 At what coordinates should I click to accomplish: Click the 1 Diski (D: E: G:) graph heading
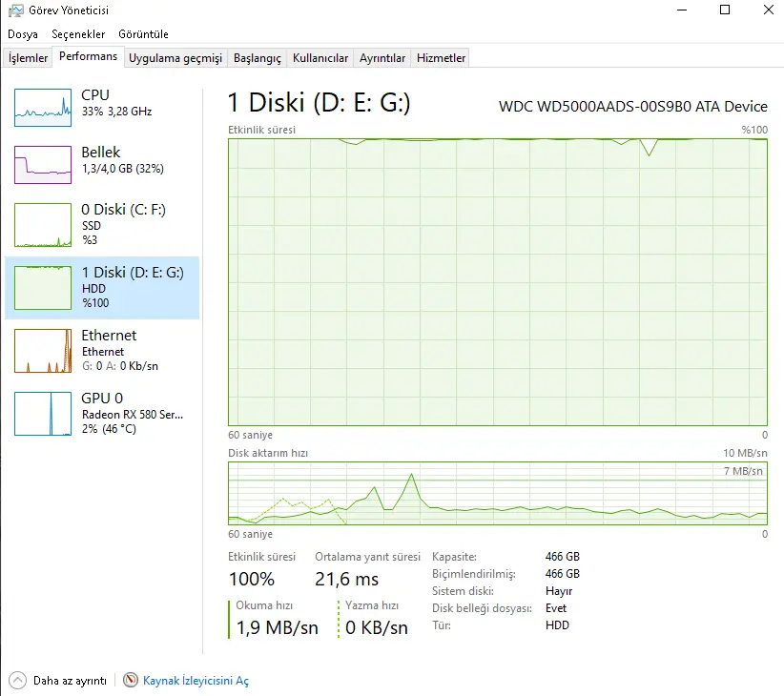(x=319, y=102)
